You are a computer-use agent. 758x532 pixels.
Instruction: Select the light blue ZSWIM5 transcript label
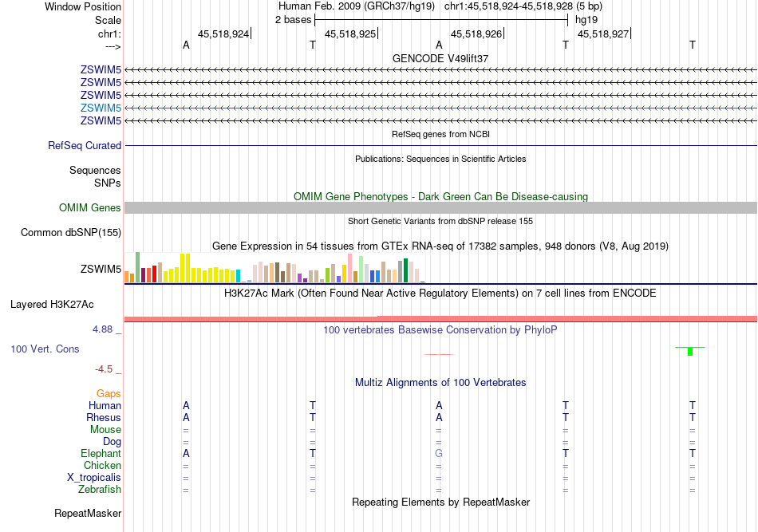(101, 108)
